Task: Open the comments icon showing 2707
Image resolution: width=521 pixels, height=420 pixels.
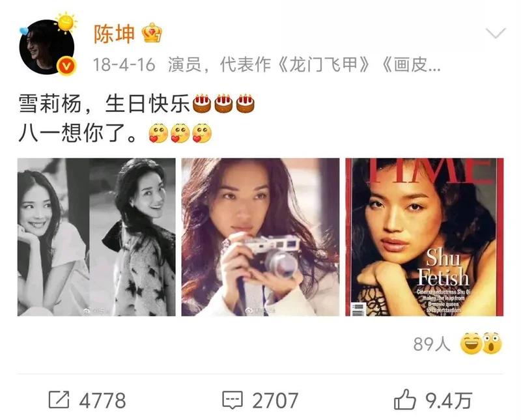Action: tap(232, 400)
